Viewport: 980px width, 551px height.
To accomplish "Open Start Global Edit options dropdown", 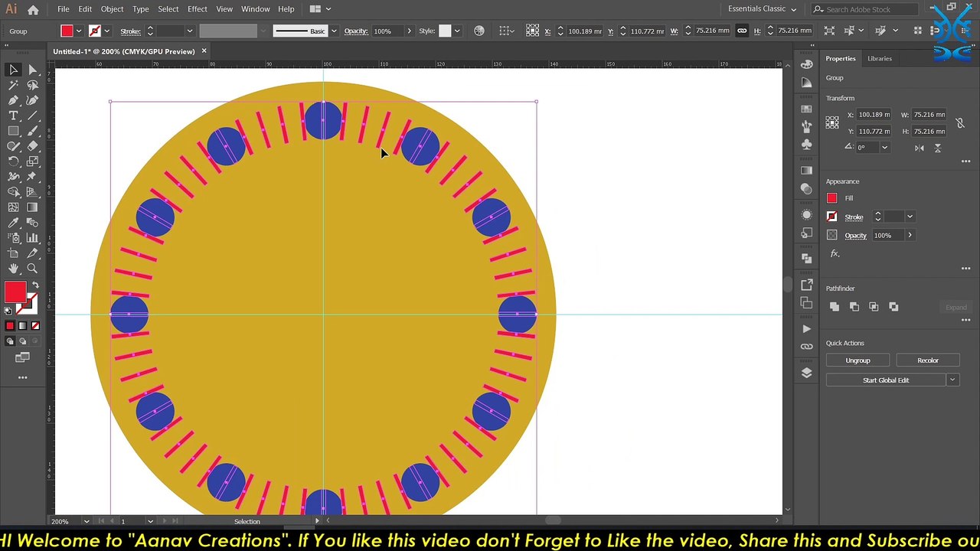I will 952,380.
